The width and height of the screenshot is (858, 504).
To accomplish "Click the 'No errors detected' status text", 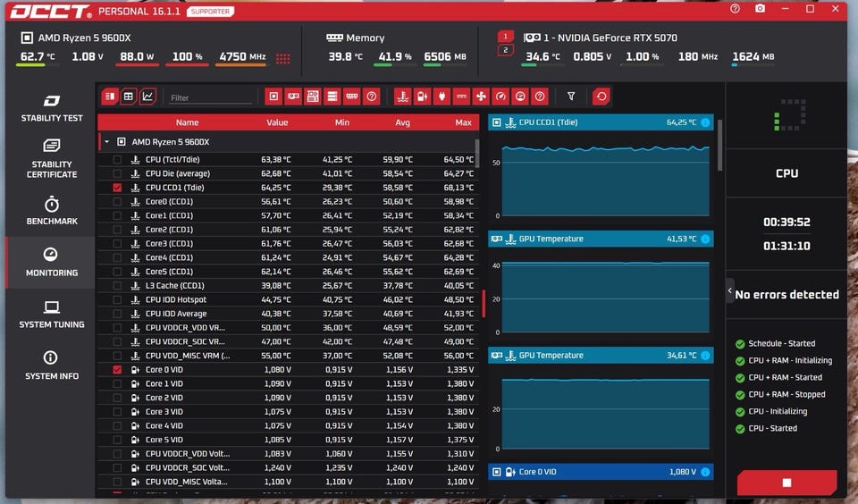I will pos(786,294).
